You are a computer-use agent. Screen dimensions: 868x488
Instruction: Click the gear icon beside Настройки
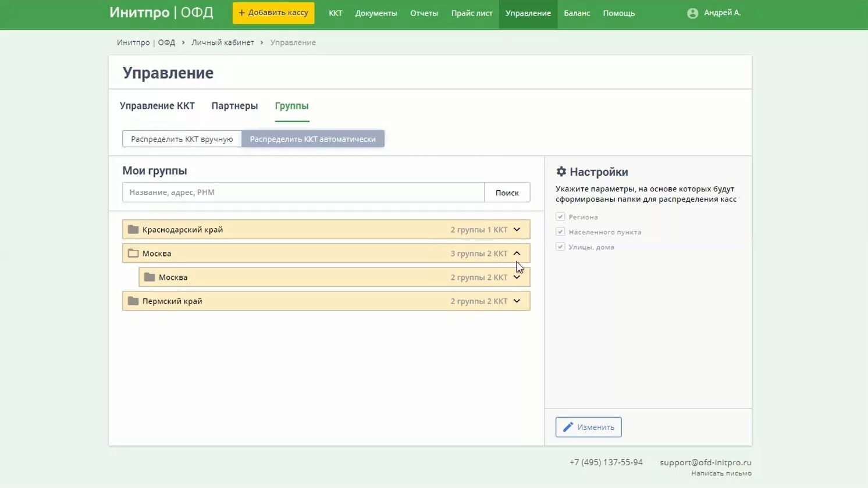(x=561, y=172)
